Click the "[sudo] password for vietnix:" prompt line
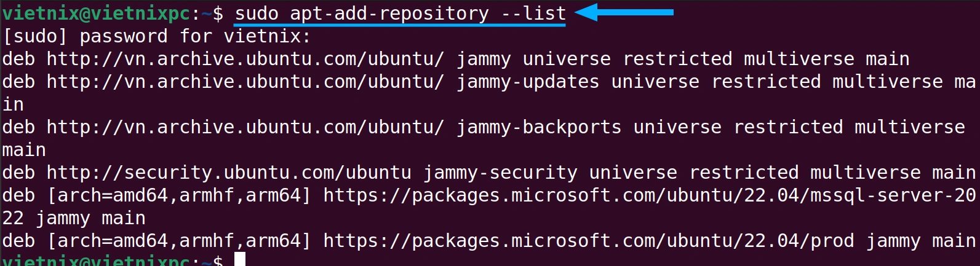 pyautogui.click(x=157, y=36)
